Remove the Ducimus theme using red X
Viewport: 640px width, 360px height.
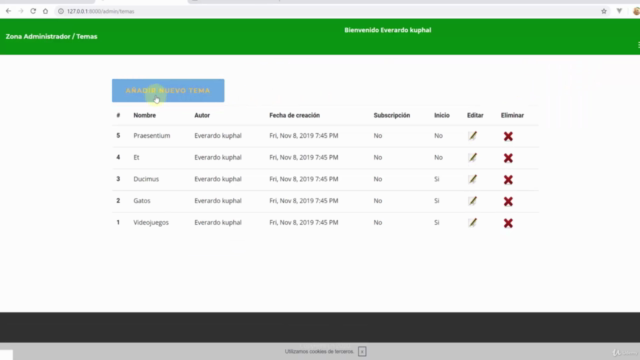coord(508,180)
